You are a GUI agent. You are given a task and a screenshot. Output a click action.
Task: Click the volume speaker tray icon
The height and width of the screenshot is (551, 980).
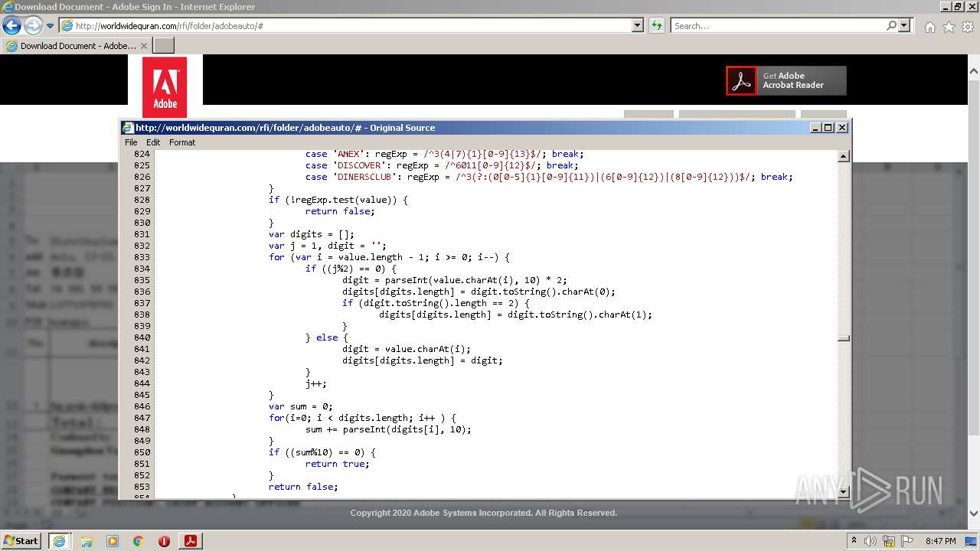click(x=871, y=541)
